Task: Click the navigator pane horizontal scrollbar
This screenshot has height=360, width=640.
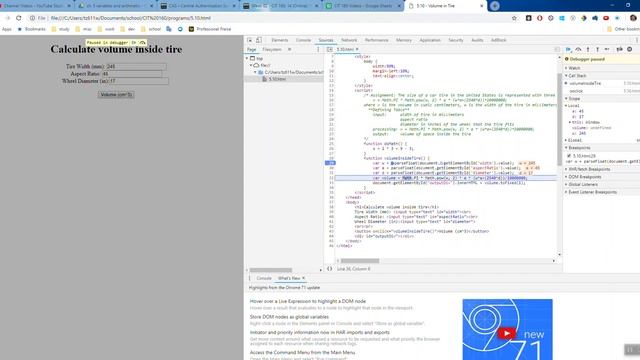Action: click(x=271, y=270)
